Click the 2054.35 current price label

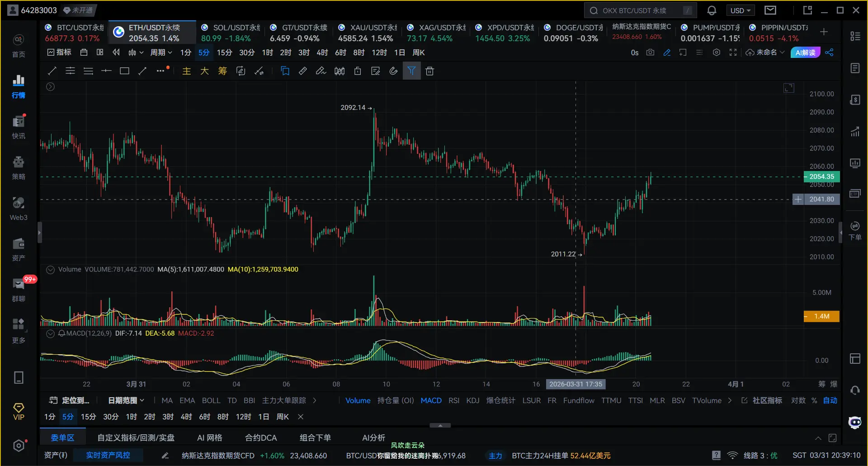click(x=821, y=176)
